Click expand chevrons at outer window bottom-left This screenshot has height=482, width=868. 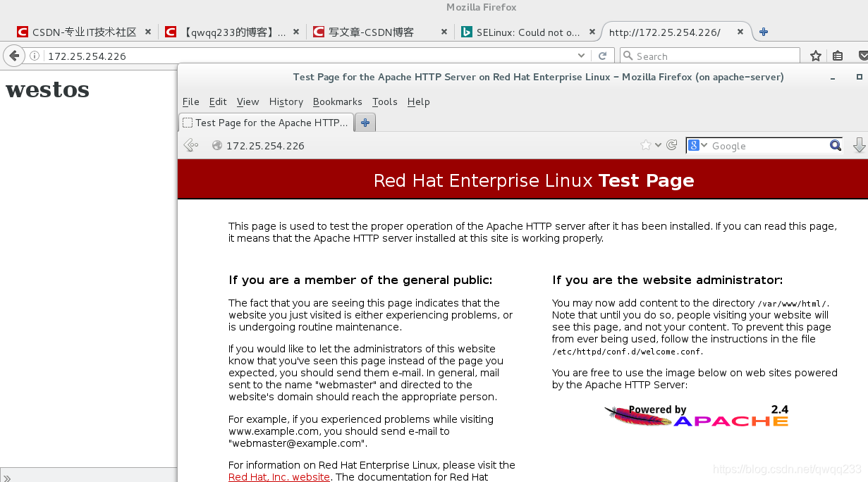[7, 478]
